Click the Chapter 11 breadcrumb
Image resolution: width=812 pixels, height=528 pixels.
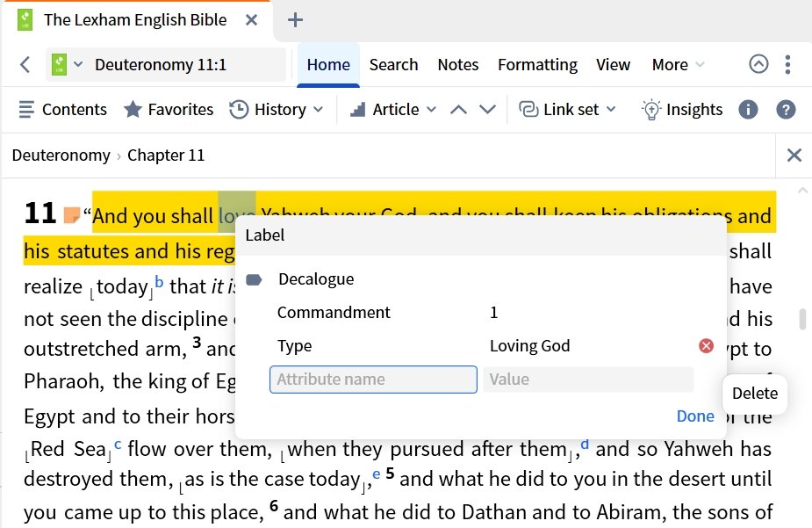click(x=166, y=156)
